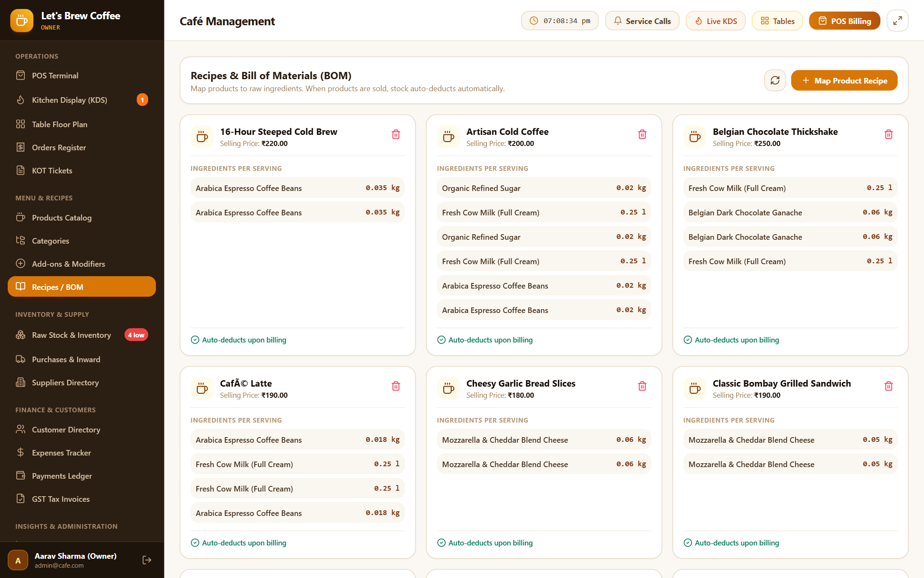Image resolution: width=924 pixels, height=578 pixels.
Task: Open POS Billing from top bar
Action: [844, 21]
